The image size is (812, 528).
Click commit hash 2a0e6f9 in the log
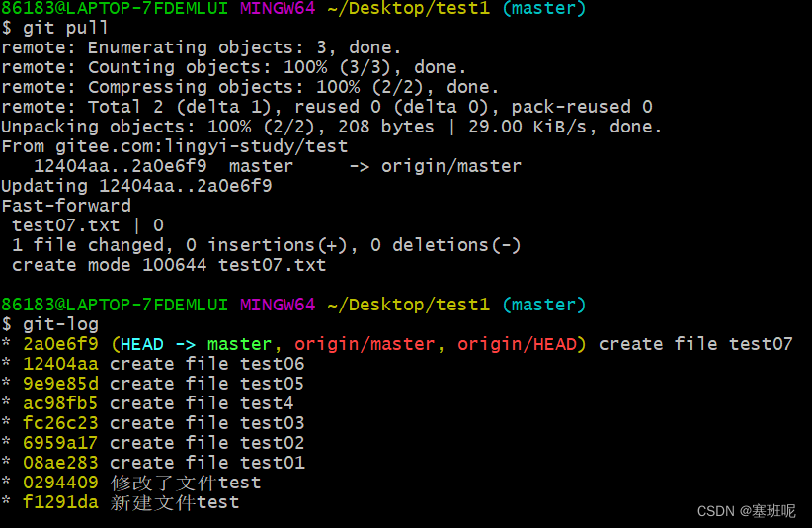point(60,344)
